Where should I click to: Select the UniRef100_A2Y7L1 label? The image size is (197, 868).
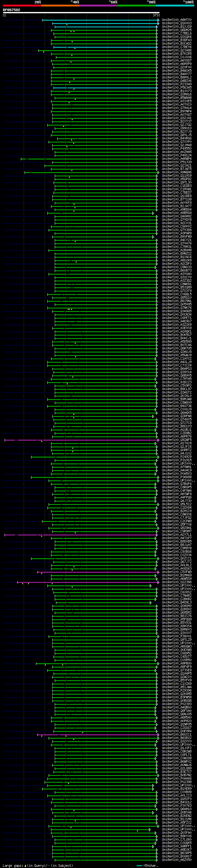177,535
